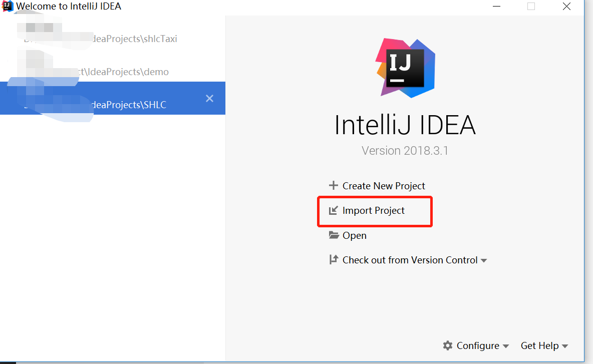Select recent project IdeaProjects\SHLC
Image resolution: width=593 pixels, height=364 pixels.
click(113, 98)
